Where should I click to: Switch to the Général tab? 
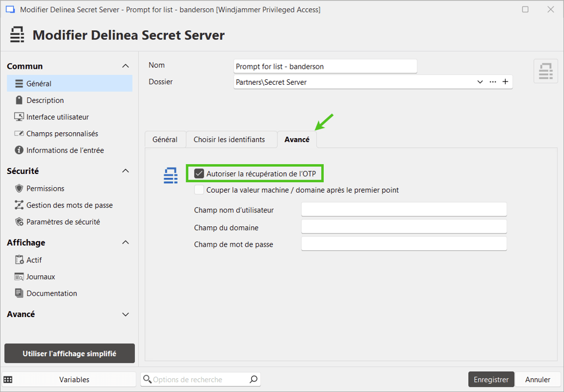click(165, 139)
